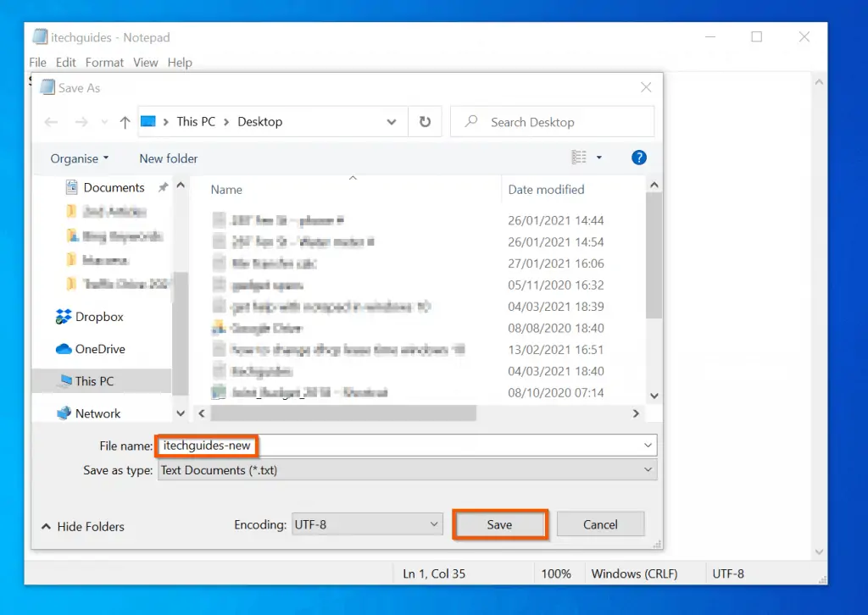
Task: Change the view layout icon
Action: [579, 158]
